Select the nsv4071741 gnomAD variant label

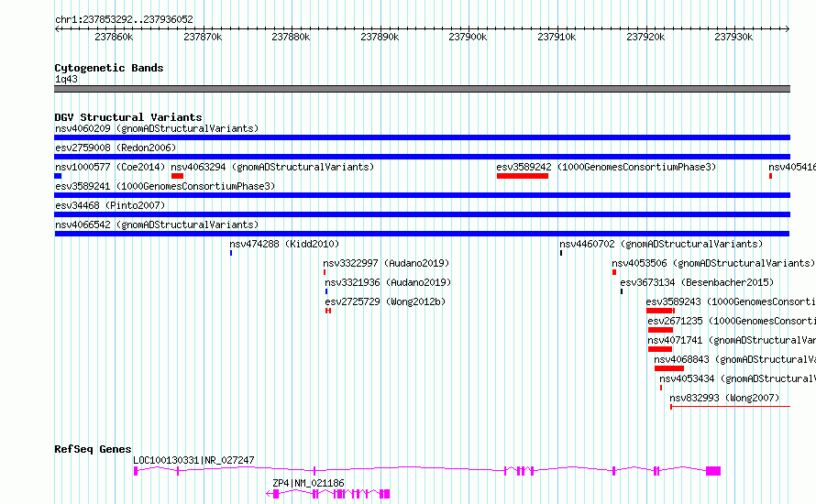pyautogui.click(x=732, y=340)
